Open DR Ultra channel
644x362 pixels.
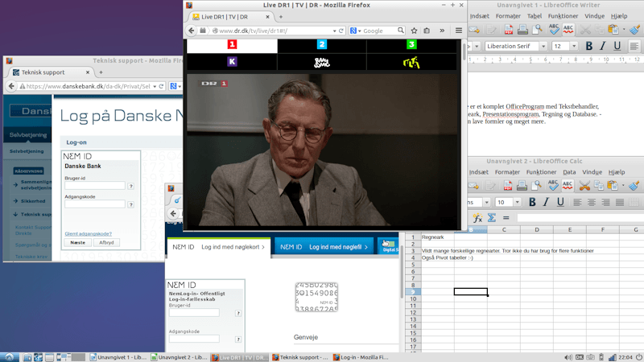[x=411, y=63]
